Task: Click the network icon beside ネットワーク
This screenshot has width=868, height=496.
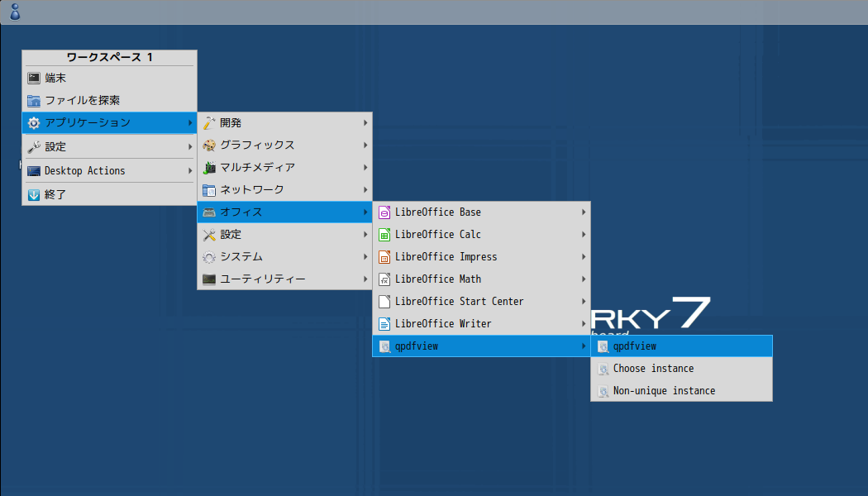Action: 208,190
